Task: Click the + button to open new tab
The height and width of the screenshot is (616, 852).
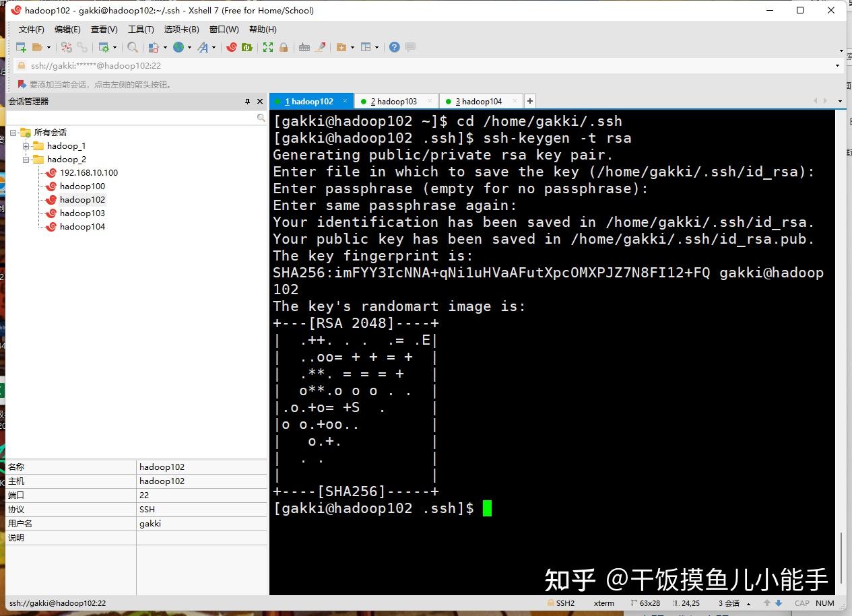Action: [529, 100]
